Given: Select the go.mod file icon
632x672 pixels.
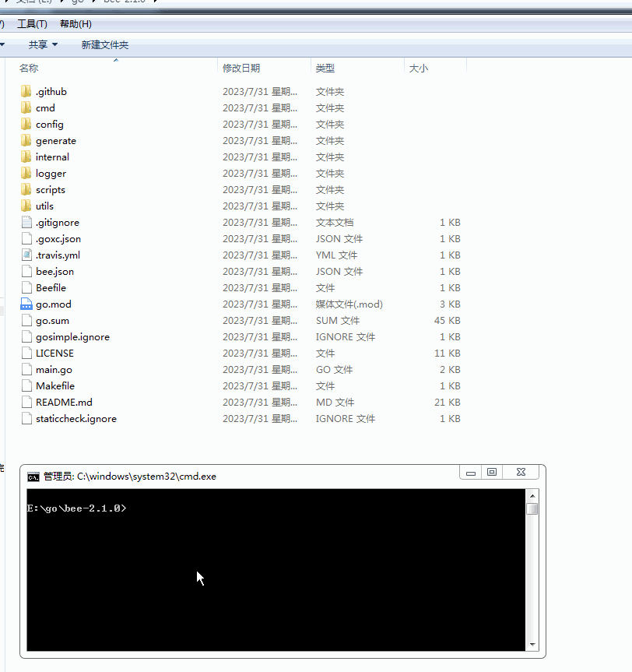Looking at the screenshot, I should [26, 304].
